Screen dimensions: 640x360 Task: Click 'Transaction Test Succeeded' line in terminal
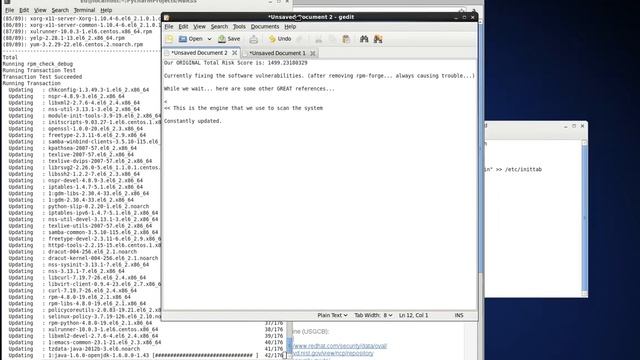click(x=42, y=77)
